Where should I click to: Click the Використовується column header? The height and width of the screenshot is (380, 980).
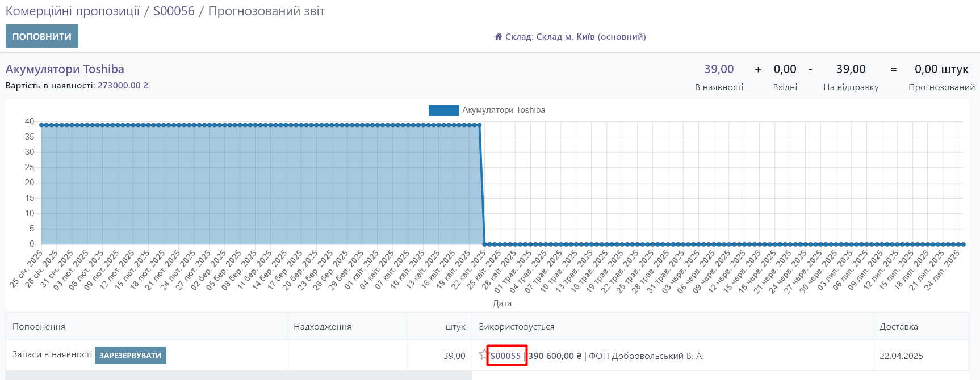tap(516, 327)
